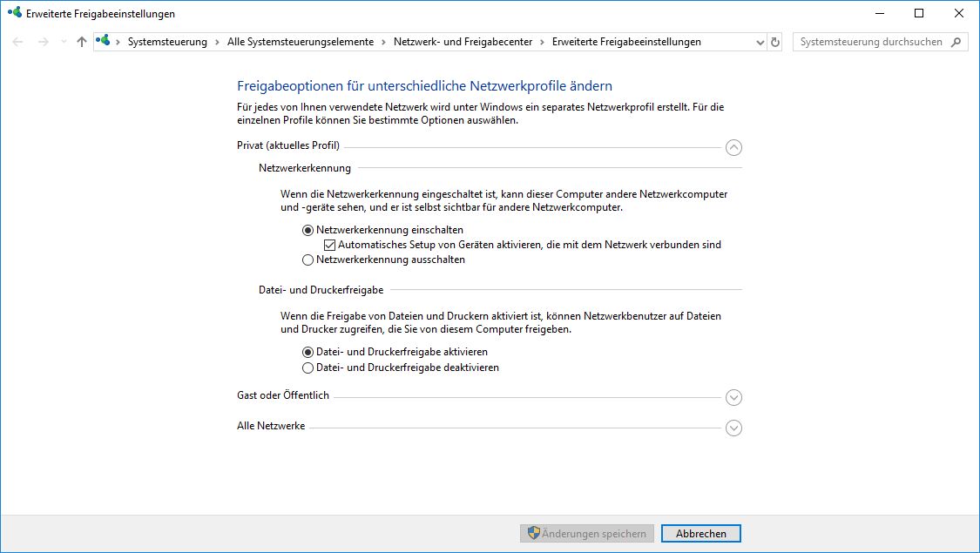Collapse the Privat (aktuelles Profil) section
980x553 pixels.
pyautogui.click(x=733, y=148)
